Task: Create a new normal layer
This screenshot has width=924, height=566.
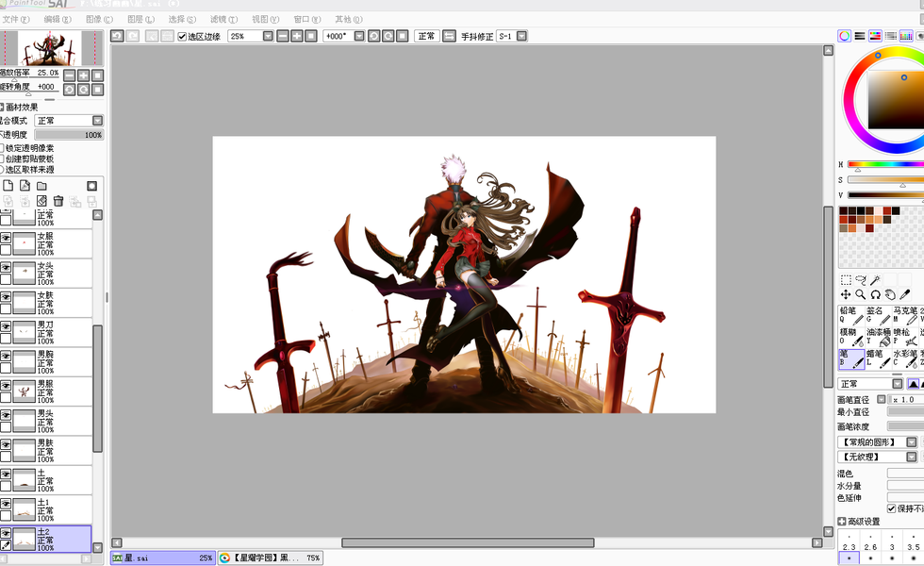Action: pyautogui.click(x=8, y=186)
